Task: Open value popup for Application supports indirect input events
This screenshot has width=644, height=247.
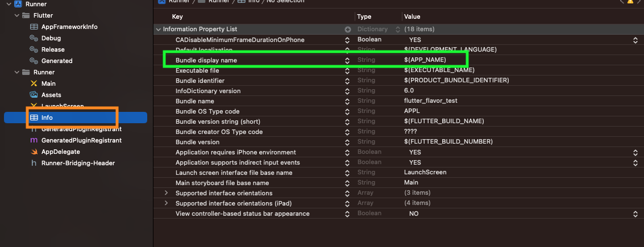Action: tap(635, 162)
